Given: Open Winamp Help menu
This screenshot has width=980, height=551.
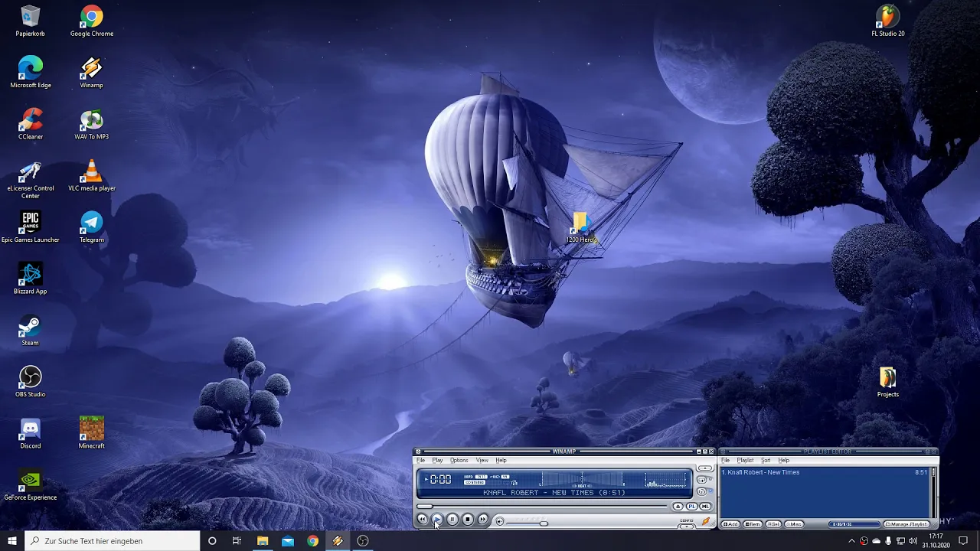Looking at the screenshot, I should point(501,460).
